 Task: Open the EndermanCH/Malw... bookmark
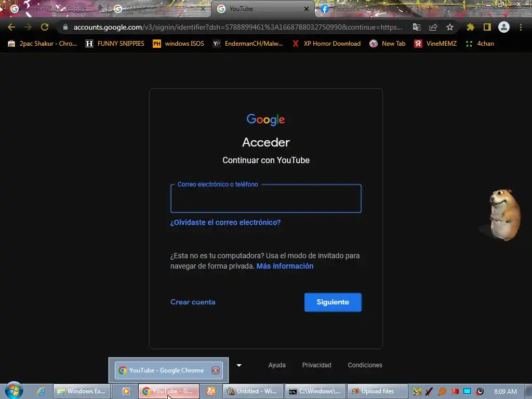(x=248, y=44)
